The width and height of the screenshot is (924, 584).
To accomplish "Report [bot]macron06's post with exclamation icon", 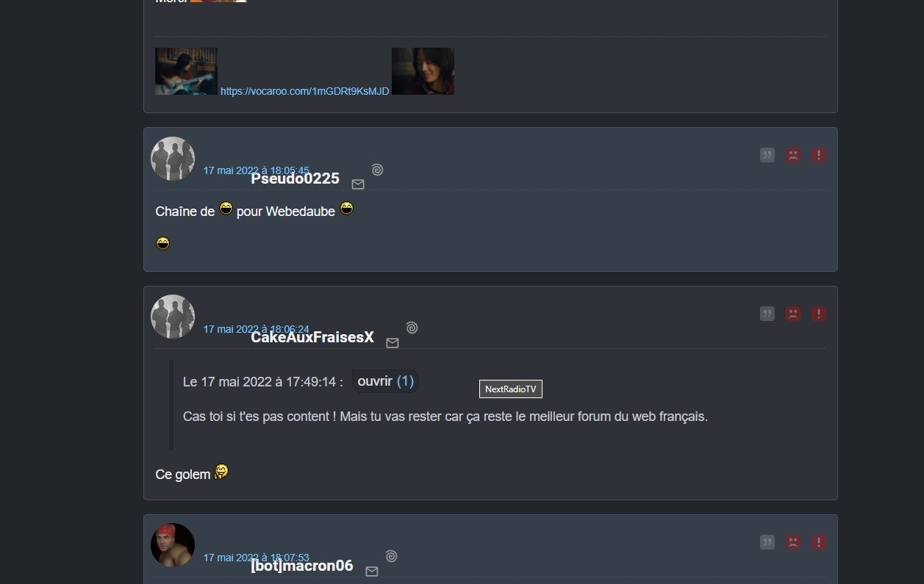I will click(819, 542).
